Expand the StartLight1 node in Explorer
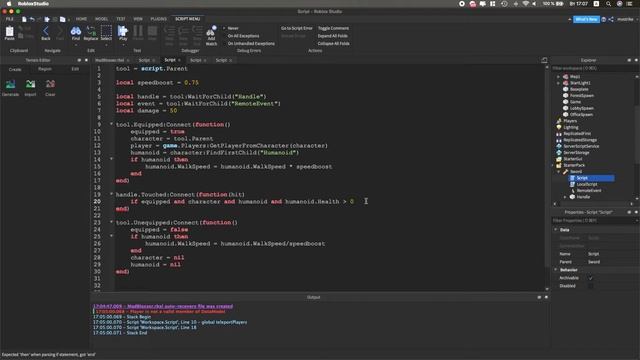The image size is (640, 360). pyautogui.click(x=559, y=83)
